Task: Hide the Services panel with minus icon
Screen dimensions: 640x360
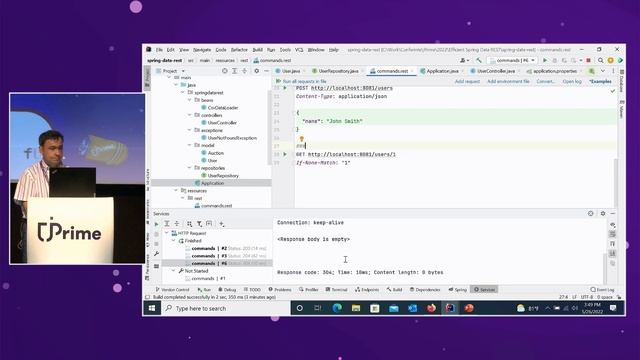Action: pos(613,213)
